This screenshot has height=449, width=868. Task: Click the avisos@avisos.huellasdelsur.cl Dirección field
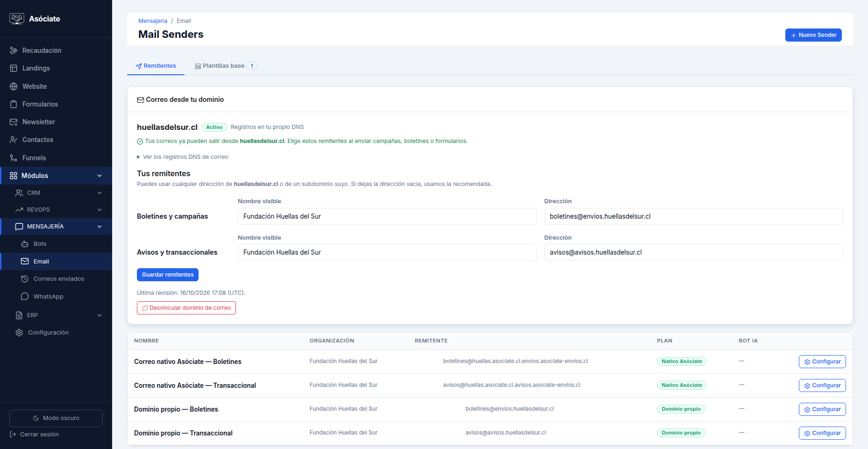[x=694, y=252]
